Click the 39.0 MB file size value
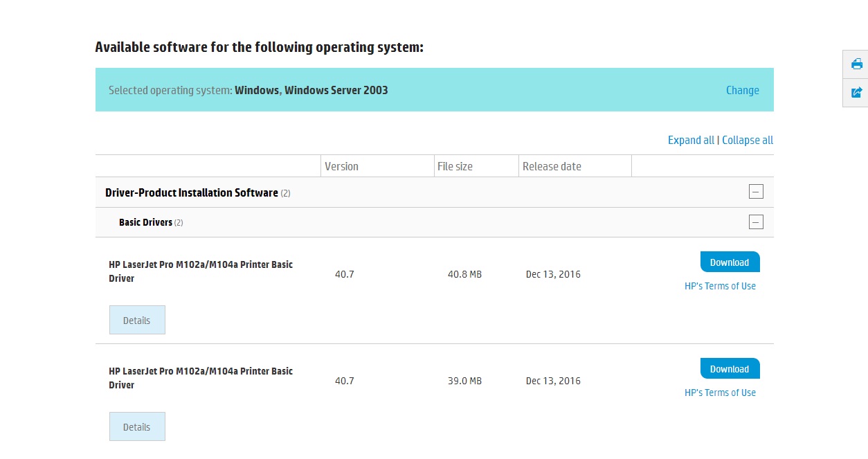Viewport: 868px width, 459px height. (x=464, y=381)
